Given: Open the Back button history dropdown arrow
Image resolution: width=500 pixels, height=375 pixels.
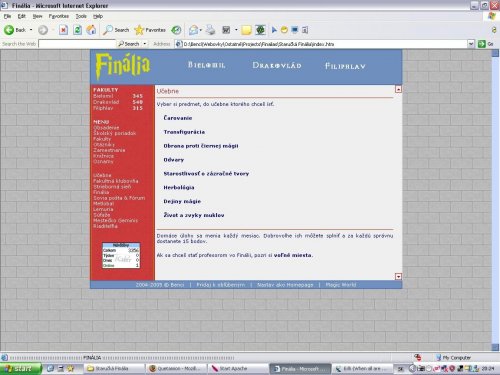Looking at the screenshot, I should point(31,30).
